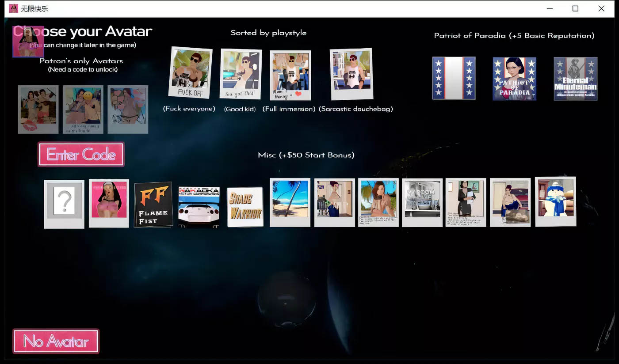The height and width of the screenshot is (364, 619).
Task: Select the question mark mystery avatar
Action: click(x=64, y=204)
